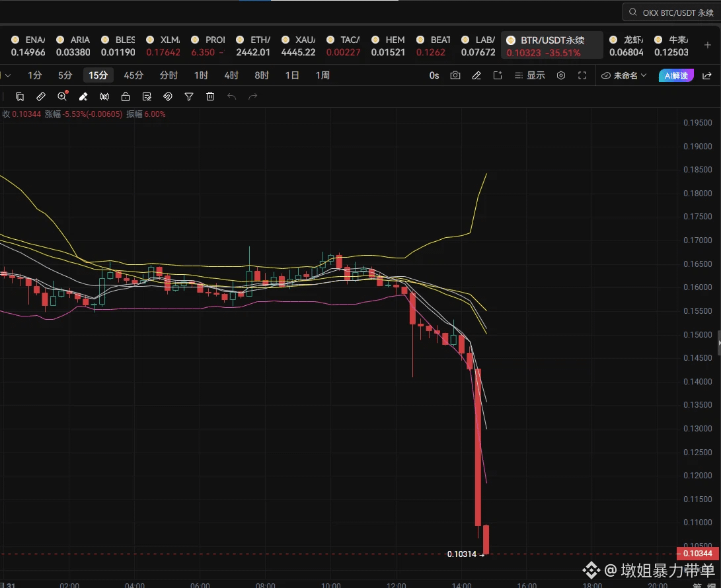Image resolution: width=721 pixels, height=588 pixels.
Task: Open the chart templates bookmark icon
Action: (x=20, y=96)
